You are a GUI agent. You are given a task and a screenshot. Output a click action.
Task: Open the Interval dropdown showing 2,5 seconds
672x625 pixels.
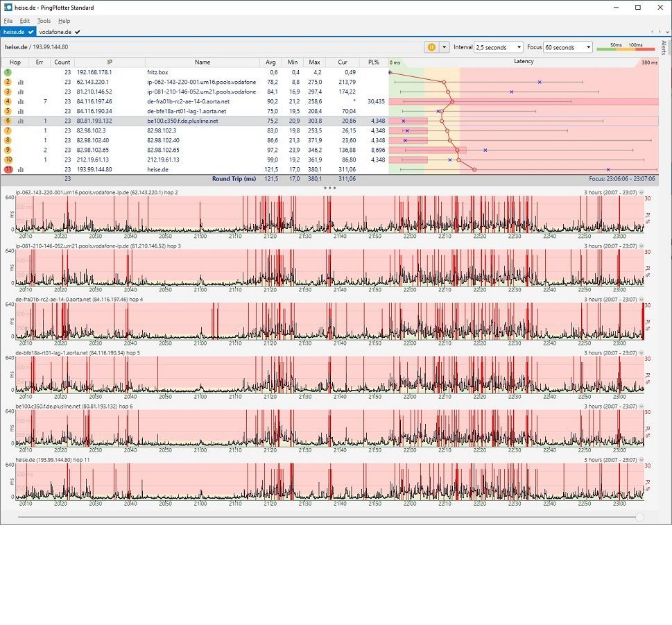point(499,47)
